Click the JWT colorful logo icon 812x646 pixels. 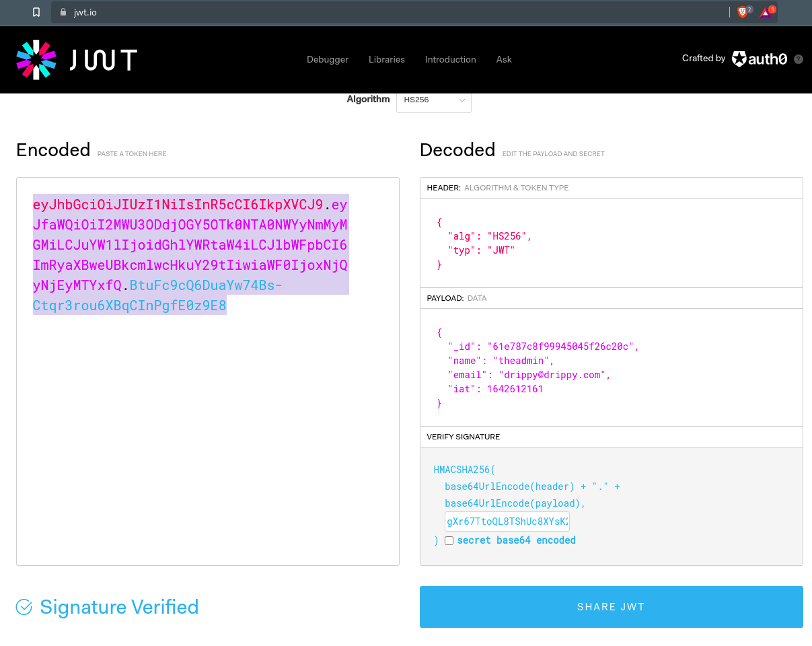36,59
